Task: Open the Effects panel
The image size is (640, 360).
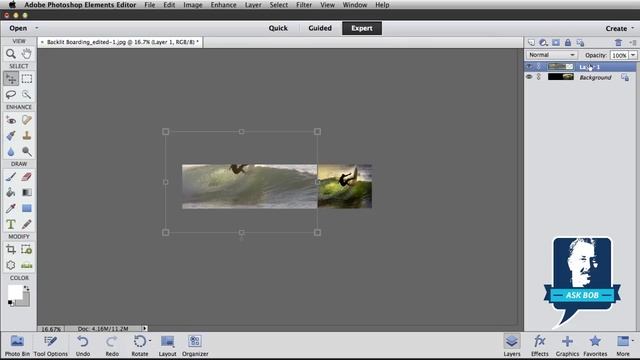Action: (x=540, y=345)
